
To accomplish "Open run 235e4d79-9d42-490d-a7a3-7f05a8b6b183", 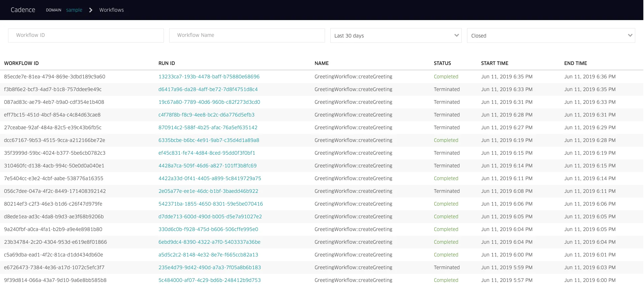I will 210,267.
